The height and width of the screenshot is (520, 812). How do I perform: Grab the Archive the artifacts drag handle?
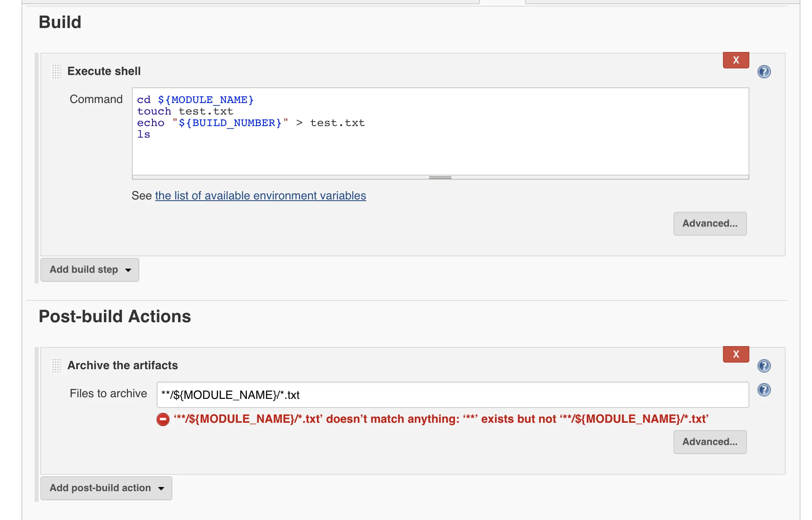point(56,365)
